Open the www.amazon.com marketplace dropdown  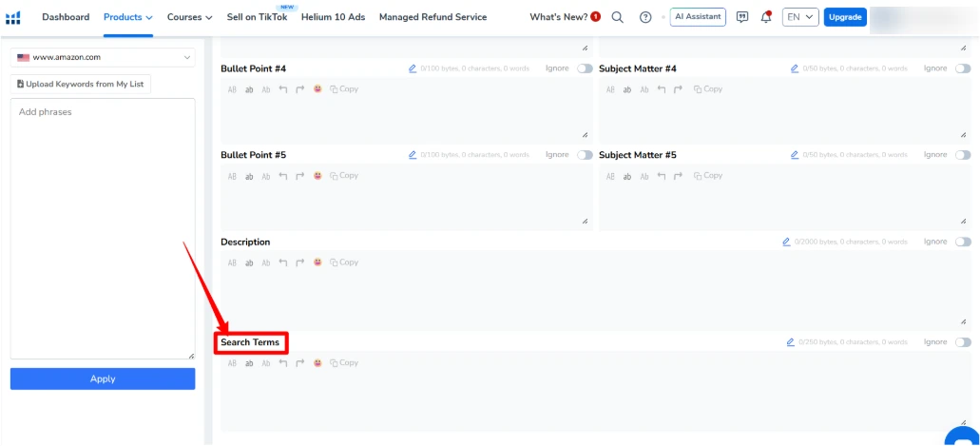(x=103, y=58)
